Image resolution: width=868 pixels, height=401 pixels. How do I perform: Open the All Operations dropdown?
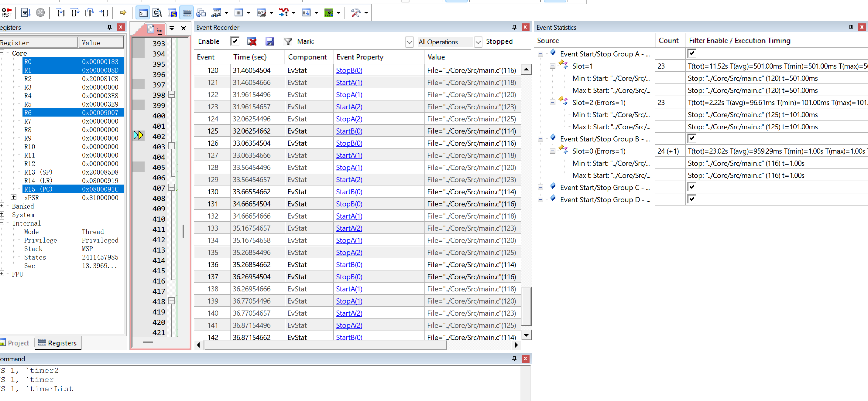[x=478, y=42]
